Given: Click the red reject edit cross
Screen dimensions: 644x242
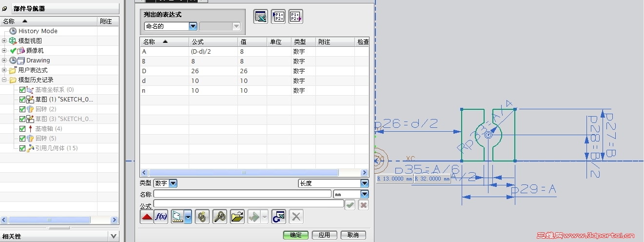Looking at the screenshot, I should pos(364,205).
